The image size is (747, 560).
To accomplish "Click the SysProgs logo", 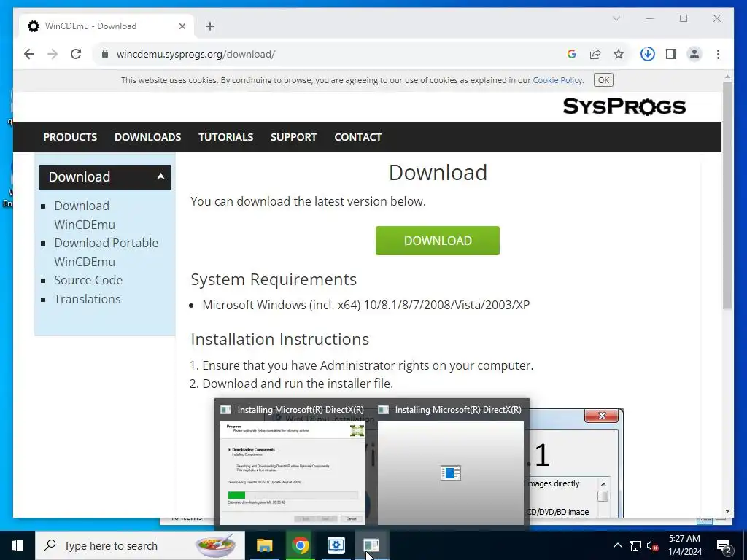I will coord(624,106).
